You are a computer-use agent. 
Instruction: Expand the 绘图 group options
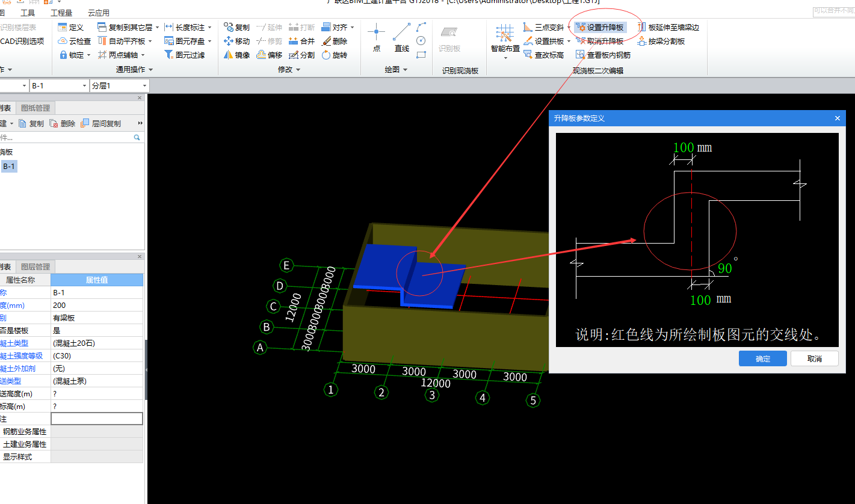(406, 70)
